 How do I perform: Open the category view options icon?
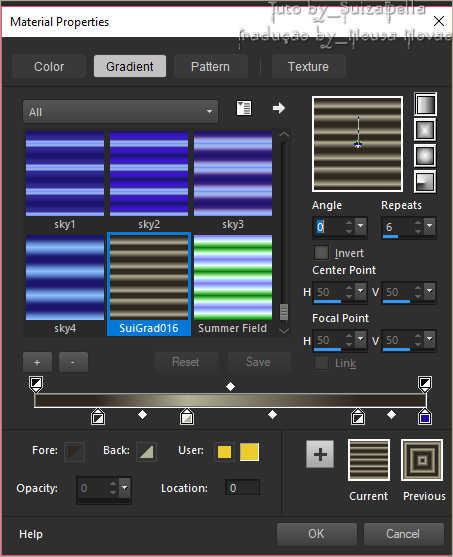click(x=244, y=108)
